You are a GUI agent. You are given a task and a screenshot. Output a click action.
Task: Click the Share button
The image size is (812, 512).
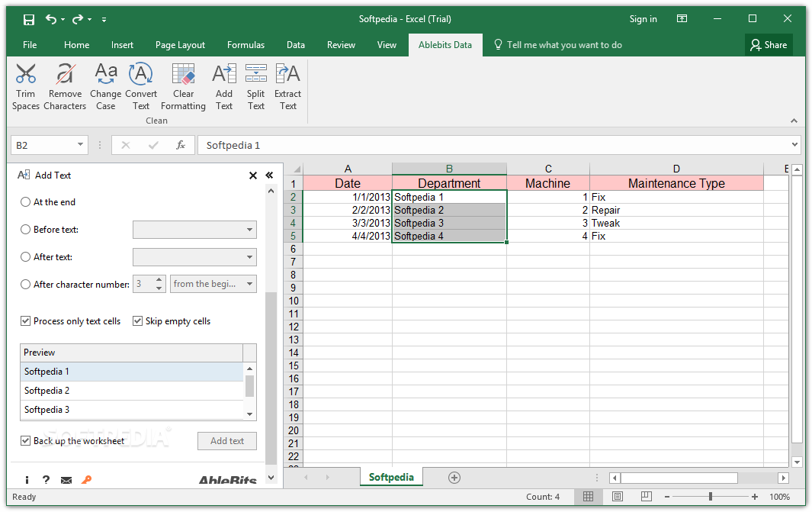tap(769, 45)
